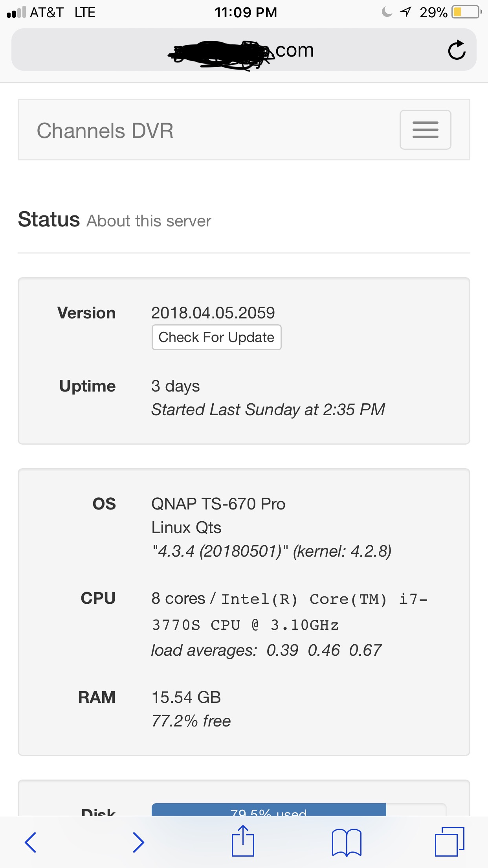This screenshot has width=488, height=868.
Task: Open the hamburger navigation menu
Action: pyautogui.click(x=425, y=130)
